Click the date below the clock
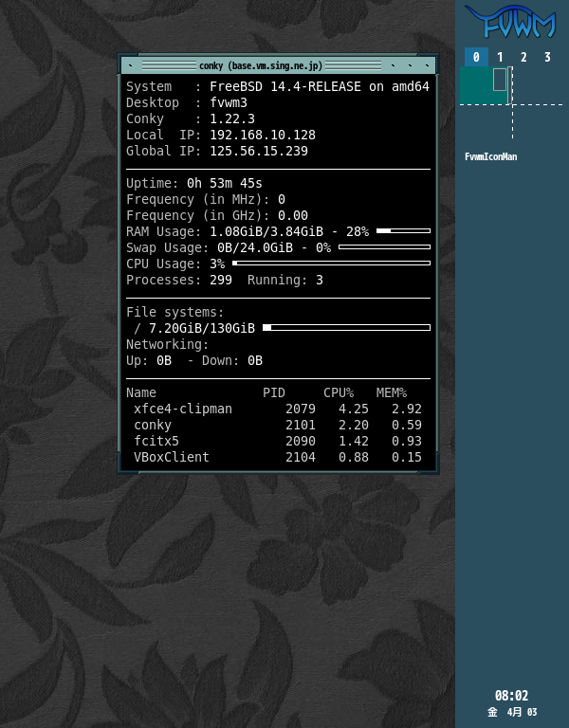This screenshot has width=569, height=728. click(512, 712)
